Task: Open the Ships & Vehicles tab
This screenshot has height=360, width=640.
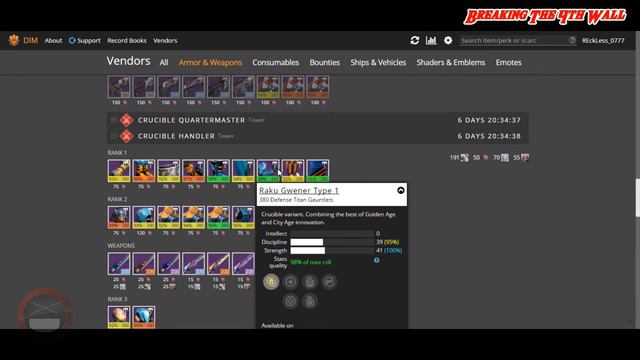Action: click(x=378, y=62)
